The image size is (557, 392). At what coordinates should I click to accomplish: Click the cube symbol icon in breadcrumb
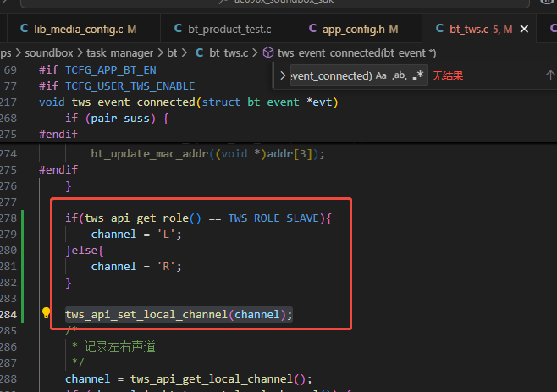(268, 53)
